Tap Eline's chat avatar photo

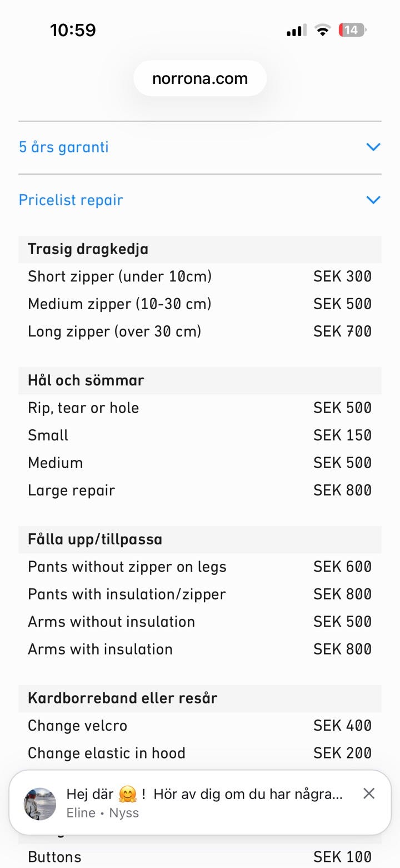point(40,803)
